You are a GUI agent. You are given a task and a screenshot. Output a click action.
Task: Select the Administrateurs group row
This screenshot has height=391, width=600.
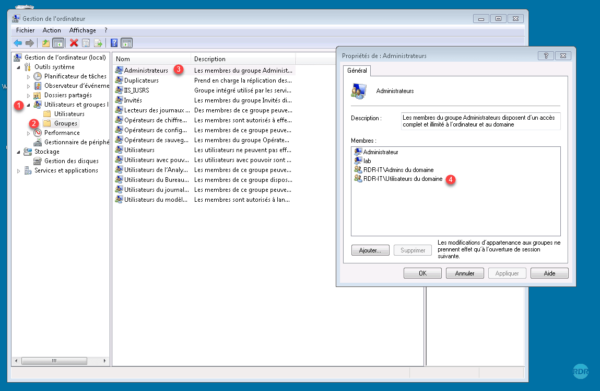point(205,70)
